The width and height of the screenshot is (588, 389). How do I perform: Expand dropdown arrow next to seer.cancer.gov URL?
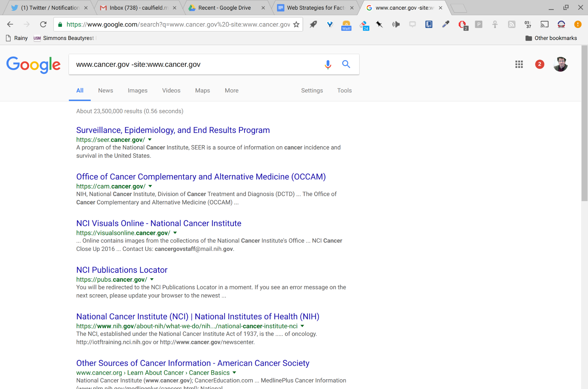coord(150,140)
